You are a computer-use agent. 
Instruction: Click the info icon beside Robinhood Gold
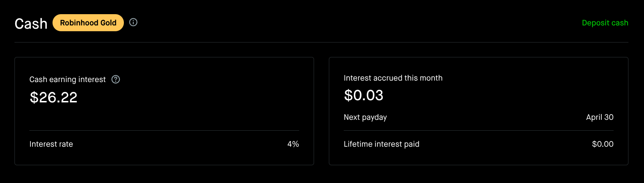pyautogui.click(x=133, y=23)
